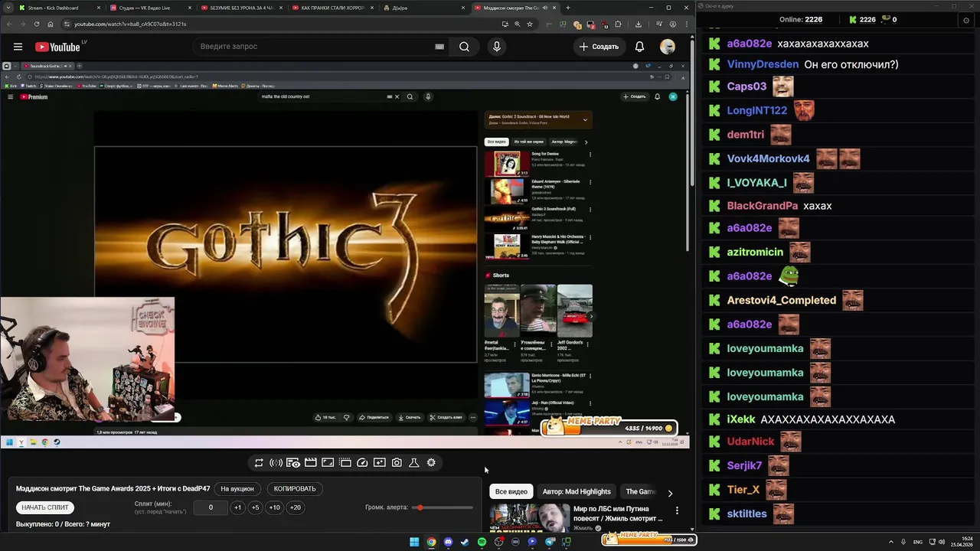Take a screenshot with the camera icon
Image resolution: width=980 pixels, height=551 pixels.
tap(397, 462)
